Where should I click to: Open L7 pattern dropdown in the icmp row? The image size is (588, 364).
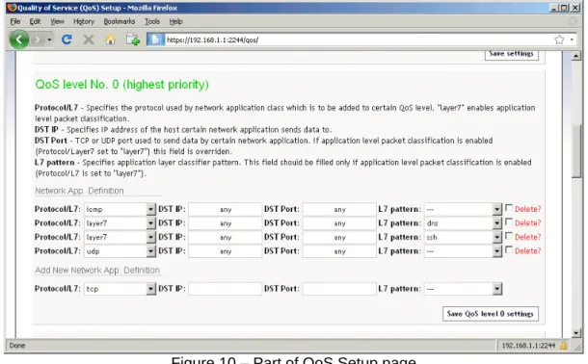[463, 209]
